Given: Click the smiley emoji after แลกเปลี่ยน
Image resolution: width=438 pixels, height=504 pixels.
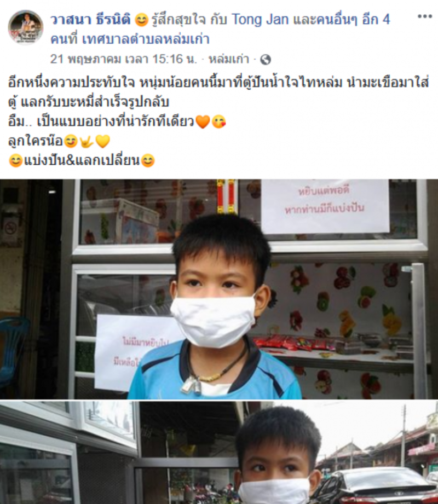Looking at the screenshot, I should [x=148, y=160].
